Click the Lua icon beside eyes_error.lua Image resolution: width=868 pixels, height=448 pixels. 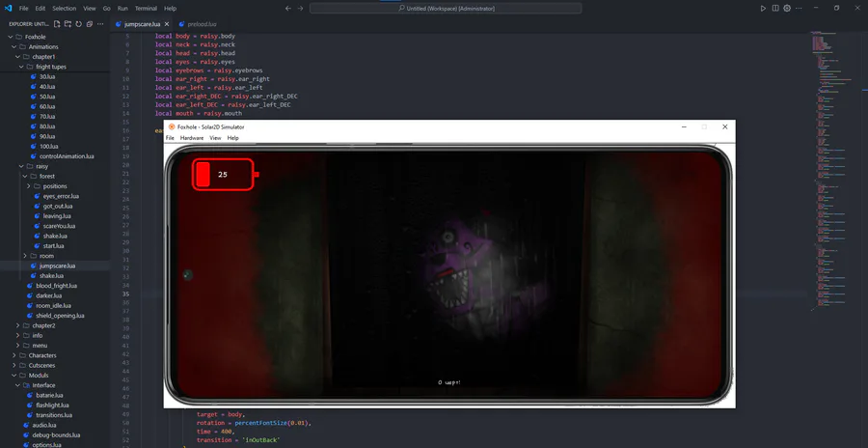(38, 196)
